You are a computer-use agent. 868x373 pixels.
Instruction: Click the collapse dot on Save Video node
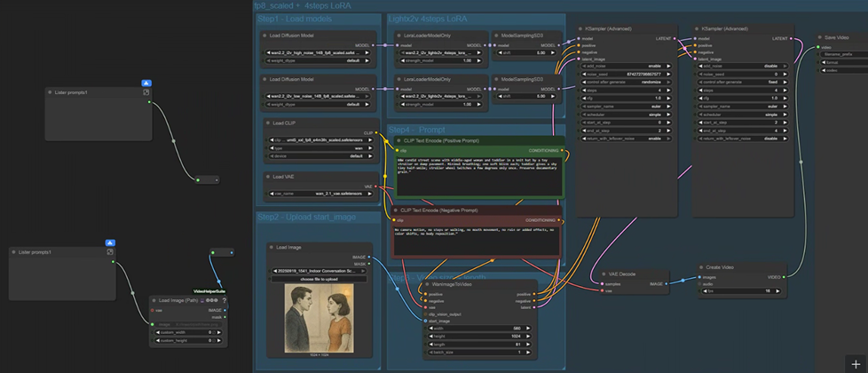coord(820,37)
